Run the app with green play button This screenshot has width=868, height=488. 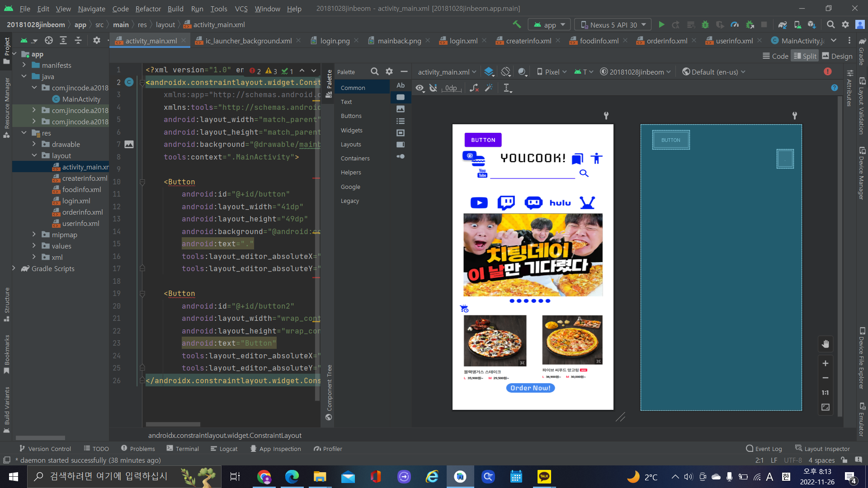[661, 25]
